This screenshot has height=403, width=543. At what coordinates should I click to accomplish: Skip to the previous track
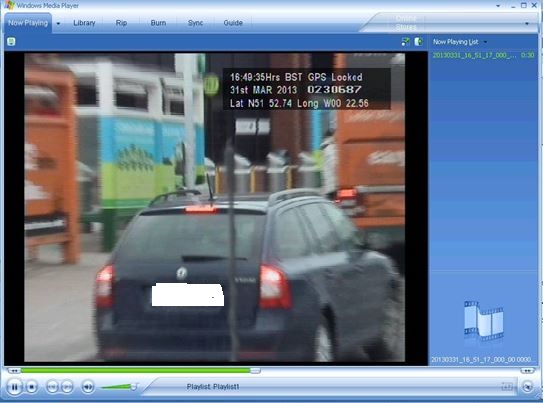[52, 386]
